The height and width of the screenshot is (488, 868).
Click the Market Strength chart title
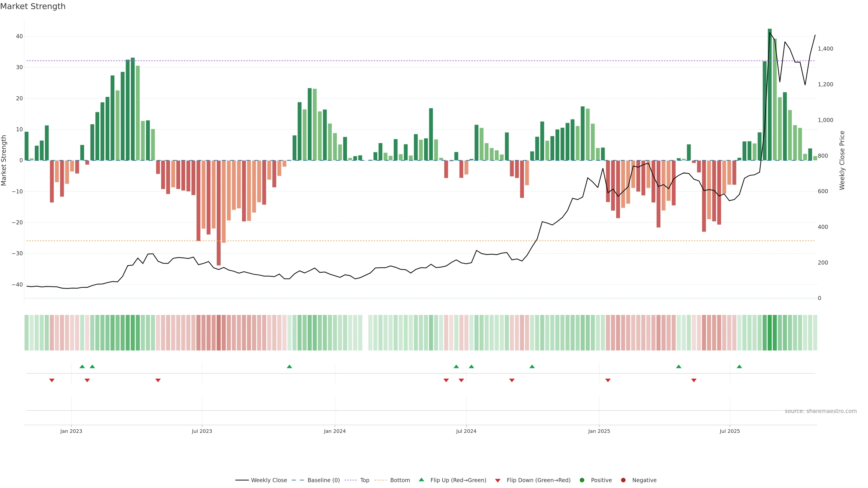pos(33,6)
